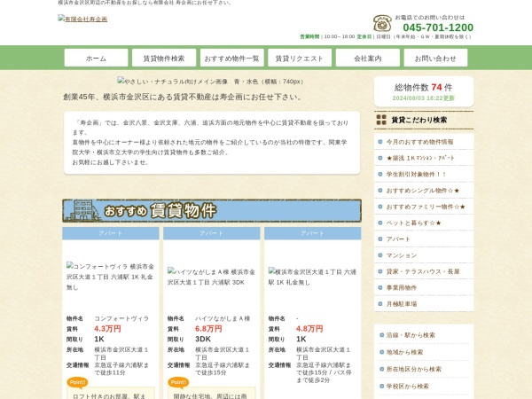
Task: Click the phone number 045-701-1200
Action: (438, 27)
